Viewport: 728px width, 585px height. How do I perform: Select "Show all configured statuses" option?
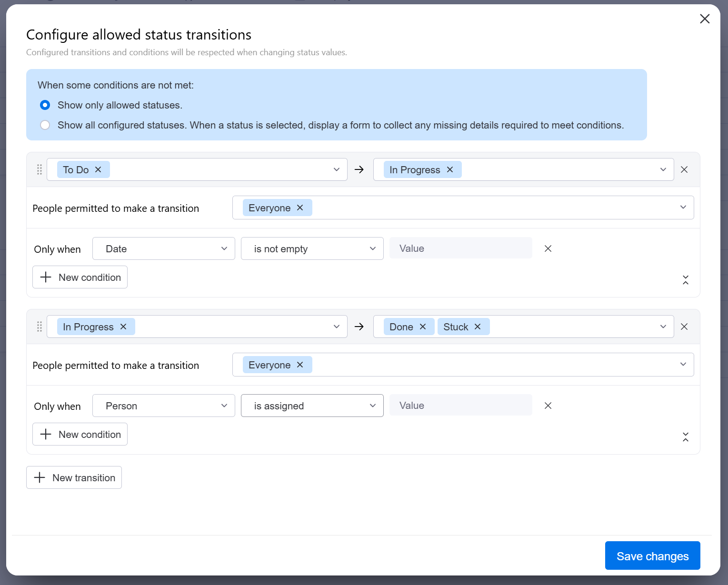(45, 125)
